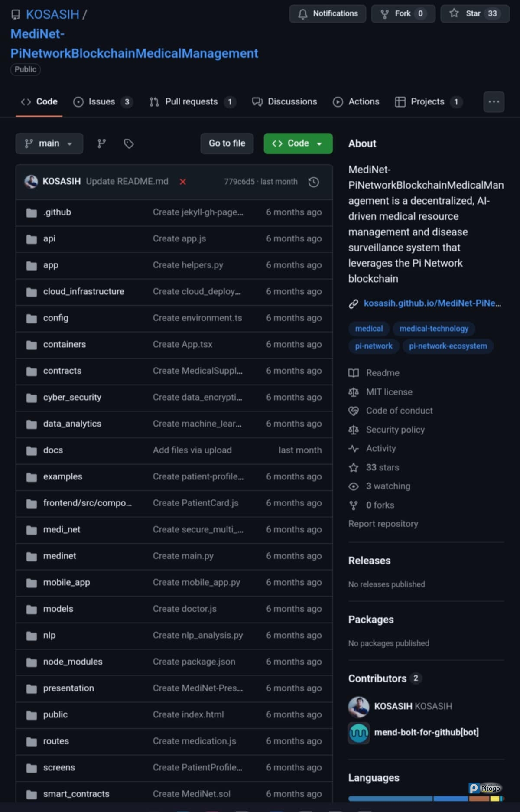
Task: Star this repository
Action: (x=474, y=14)
